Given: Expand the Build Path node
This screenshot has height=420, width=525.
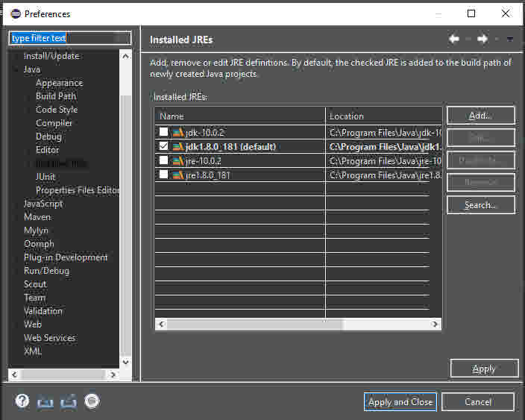Looking at the screenshot, I should coord(28,96).
